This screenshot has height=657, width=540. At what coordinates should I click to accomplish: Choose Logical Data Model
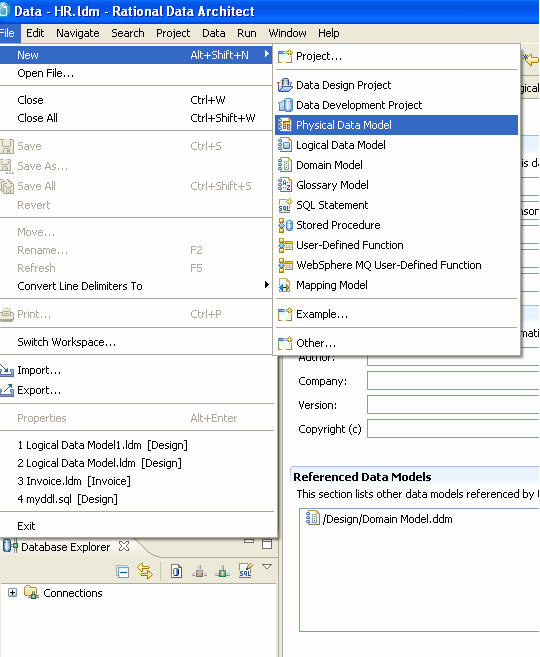tap(396, 145)
